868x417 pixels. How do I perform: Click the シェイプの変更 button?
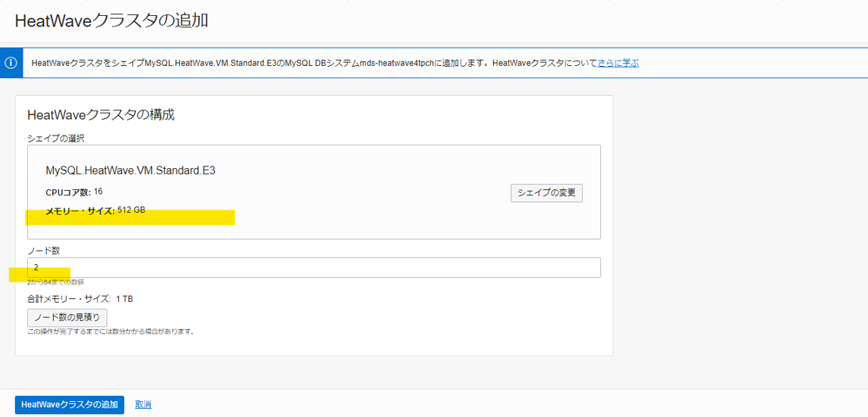point(547,193)
